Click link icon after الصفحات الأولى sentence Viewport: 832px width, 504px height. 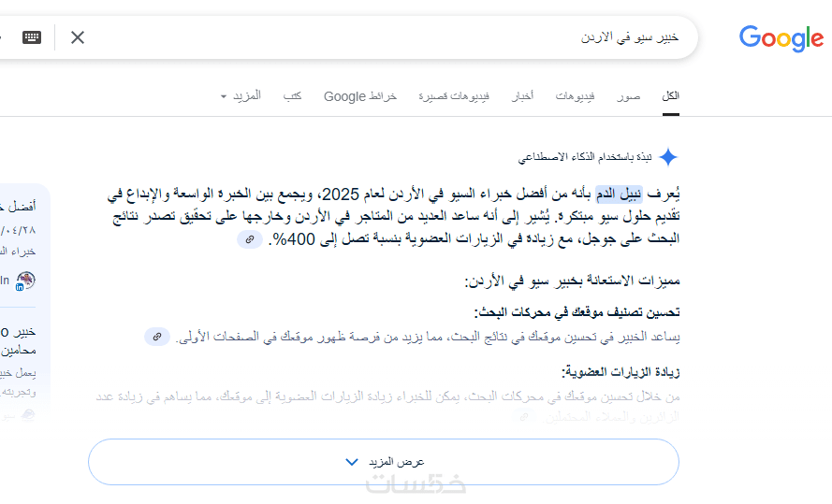[x=157, y=337]
